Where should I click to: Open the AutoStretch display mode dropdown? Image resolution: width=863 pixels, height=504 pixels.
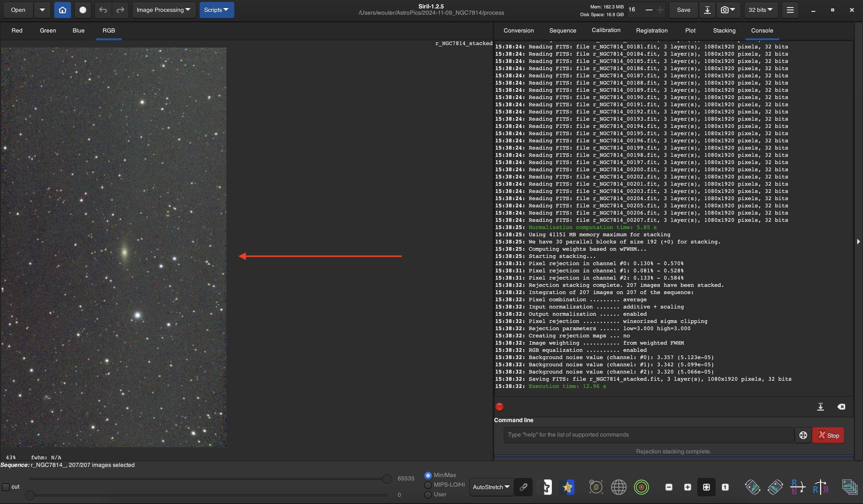[x=491, y=487]
